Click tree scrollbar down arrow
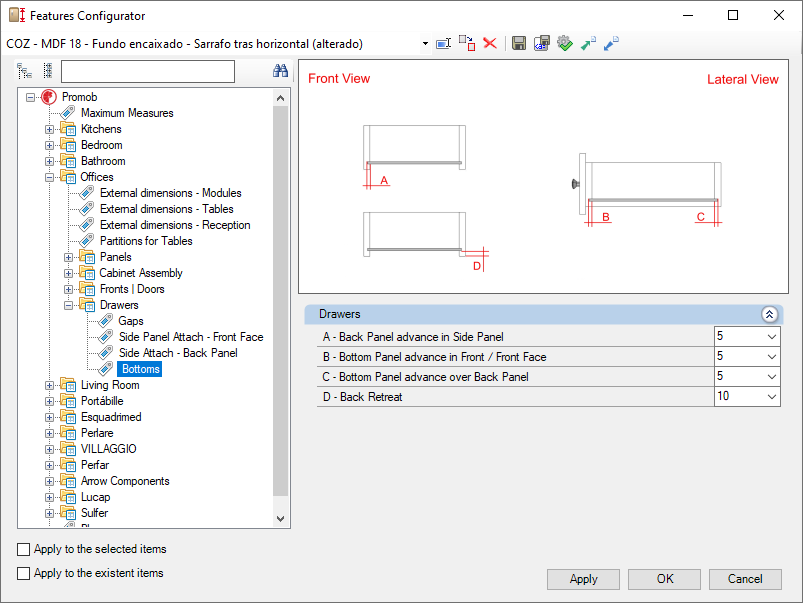 point(280,518)
